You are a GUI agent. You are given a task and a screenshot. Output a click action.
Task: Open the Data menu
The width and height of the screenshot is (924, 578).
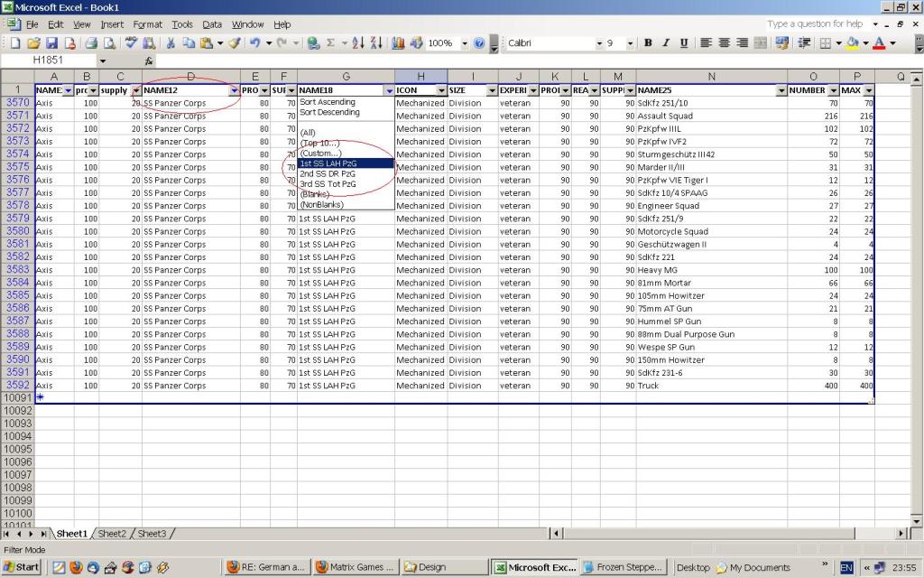(x=212, y=24)
